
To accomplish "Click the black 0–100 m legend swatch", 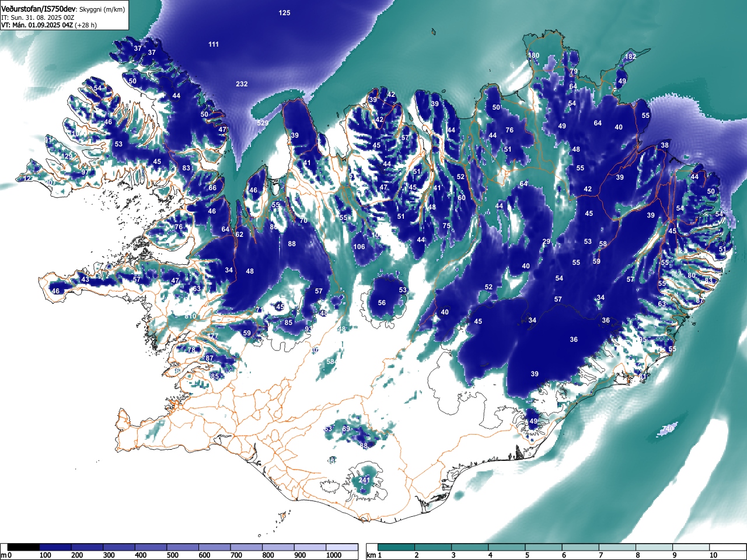I will (x=24, y=547).
